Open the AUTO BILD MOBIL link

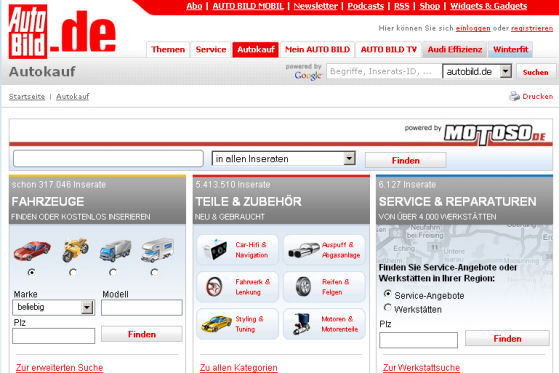(248, 6)
